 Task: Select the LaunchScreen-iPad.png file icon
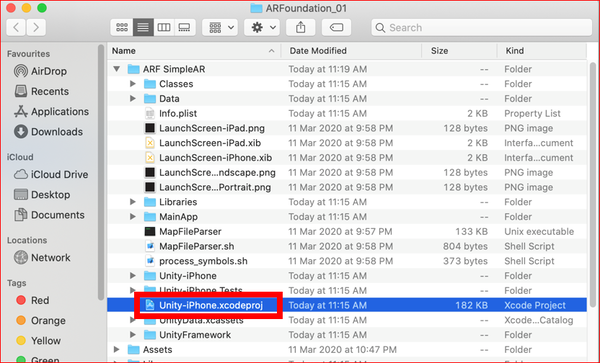pyautogui.click(x=150, y=128)
